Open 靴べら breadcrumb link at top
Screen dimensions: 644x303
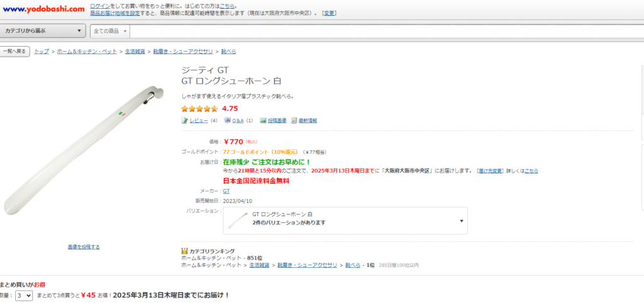[x=228, y=52]
